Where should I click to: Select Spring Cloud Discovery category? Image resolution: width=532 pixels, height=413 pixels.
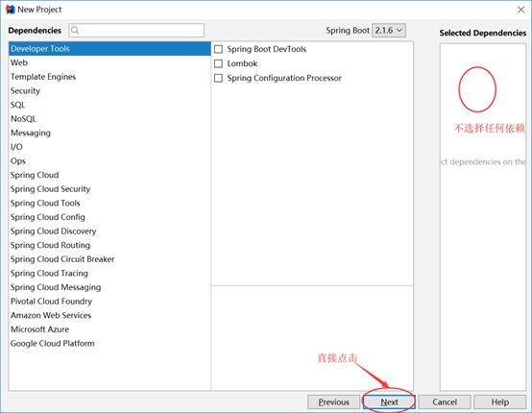(109, 231)
